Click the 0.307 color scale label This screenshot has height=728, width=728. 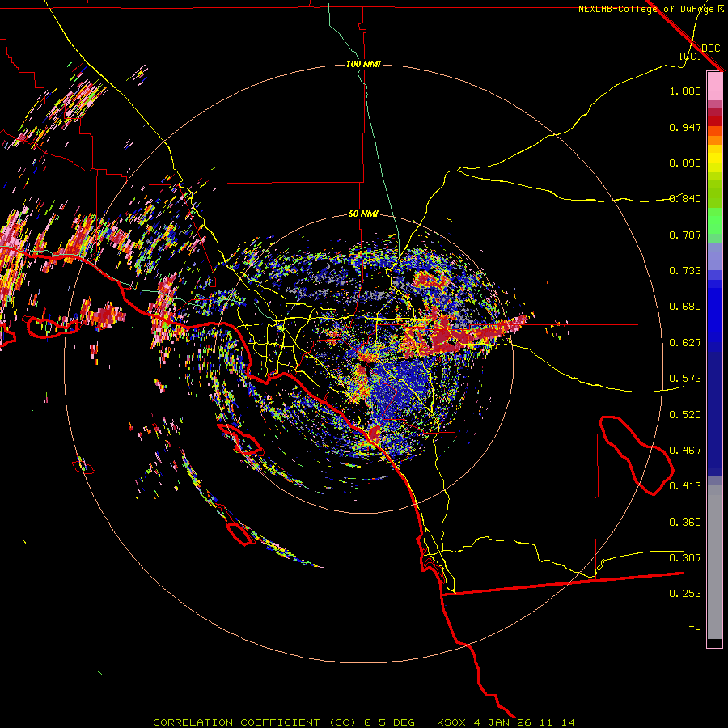point(685,558)
